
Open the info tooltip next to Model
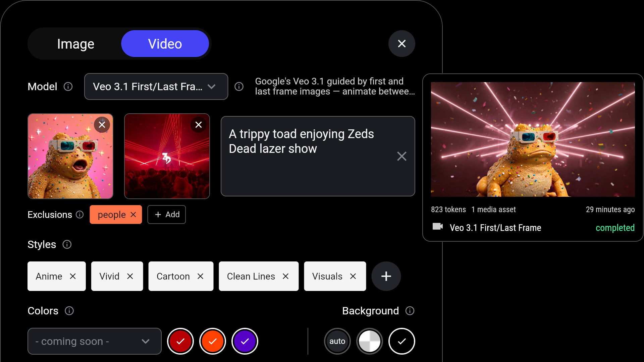68,86
